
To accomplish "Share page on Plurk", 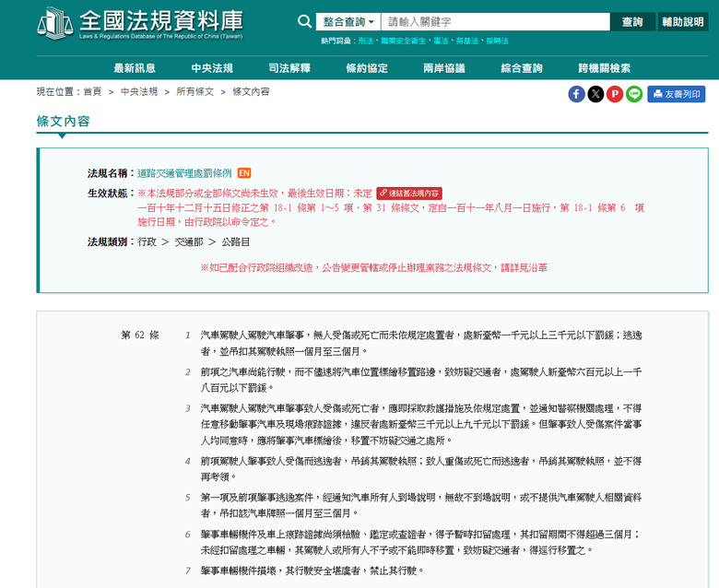I will tap(615, 94).
